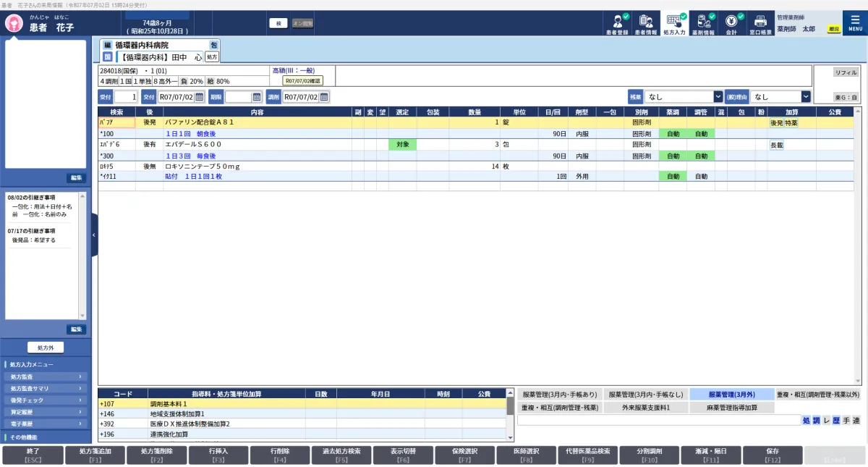Expand the (般)理由 dropdown
The height and width of the screenshot is (467, 868).
(x=805, y=96)
